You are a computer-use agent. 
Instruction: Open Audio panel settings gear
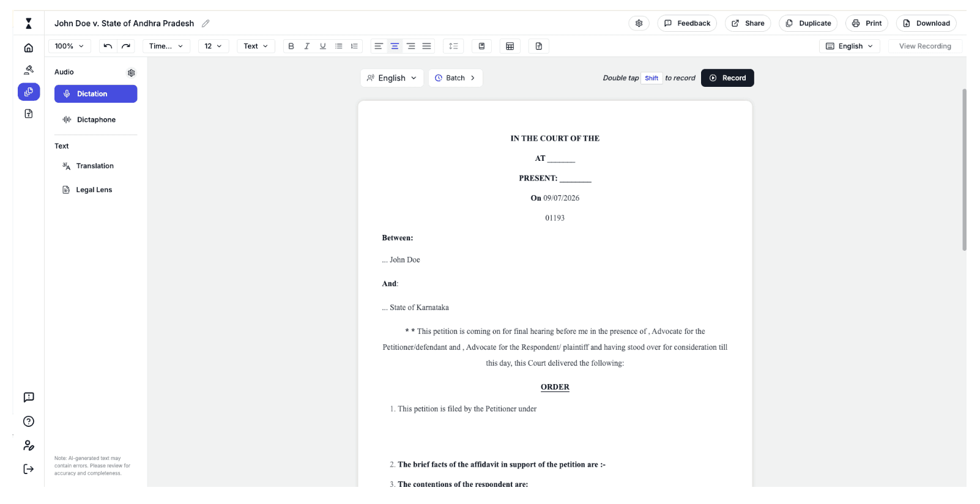tap(131, 73)
